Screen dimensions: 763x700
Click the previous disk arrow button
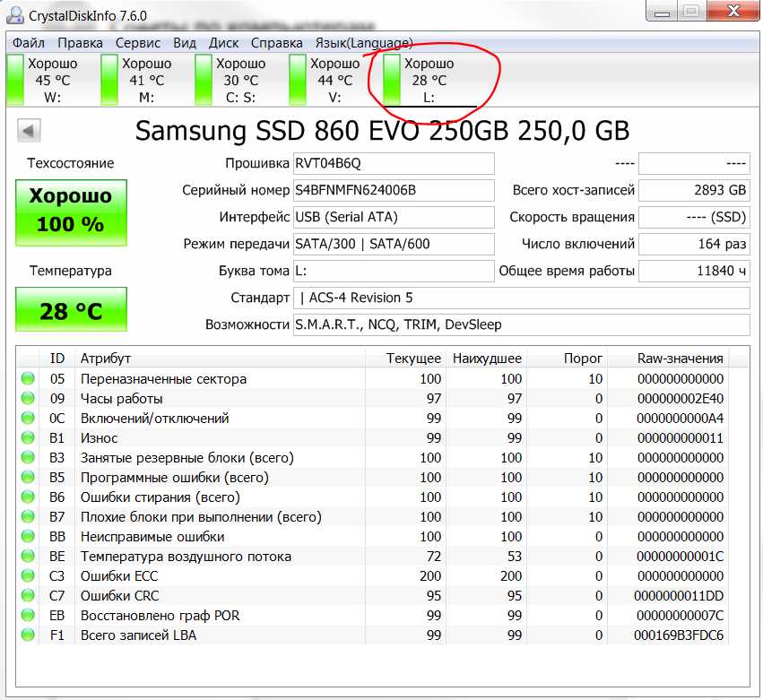[29, 130]
